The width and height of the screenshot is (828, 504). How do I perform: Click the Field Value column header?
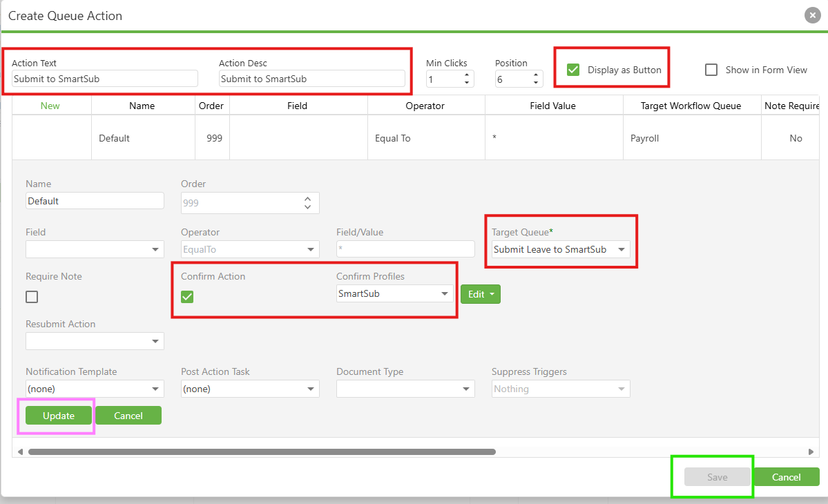click(553, 106)
